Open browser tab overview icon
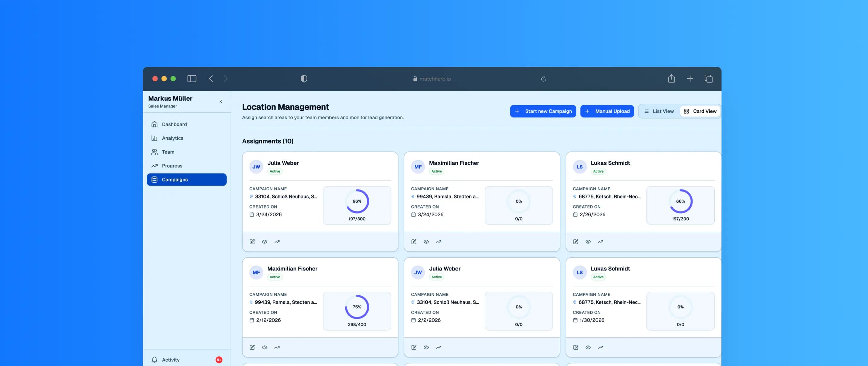868x366 pixels. point(708,79)
